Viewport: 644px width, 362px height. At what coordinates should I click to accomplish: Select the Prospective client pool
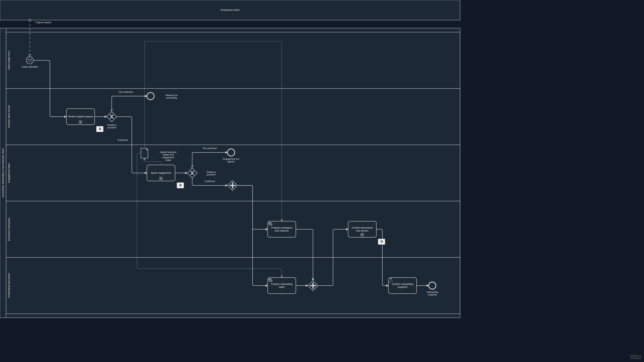tap(230, 10)
